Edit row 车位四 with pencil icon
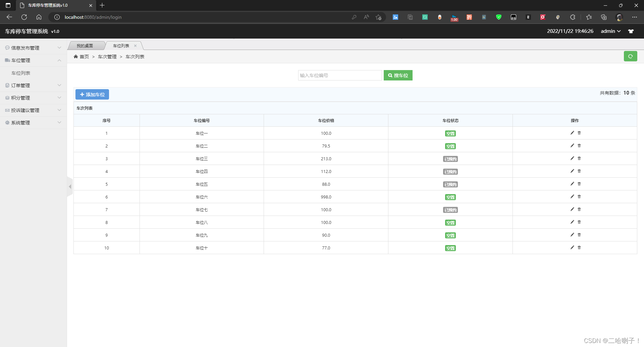This screenshot has width=644, height=347. point(572,171)
